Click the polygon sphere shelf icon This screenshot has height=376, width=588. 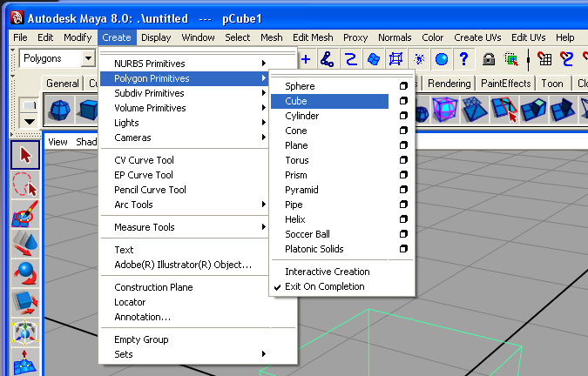(x=60, y=109)
